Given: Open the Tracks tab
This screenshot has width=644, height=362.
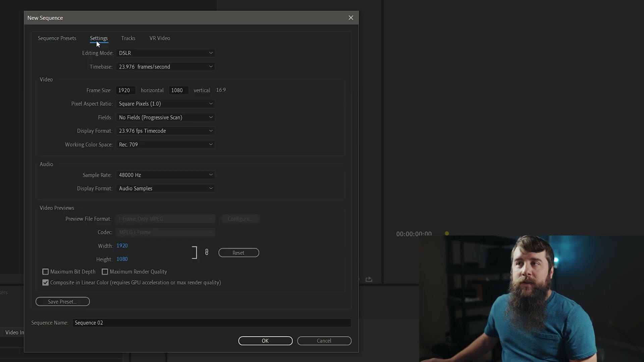Looking at the screenshot, I should point(128,38).
